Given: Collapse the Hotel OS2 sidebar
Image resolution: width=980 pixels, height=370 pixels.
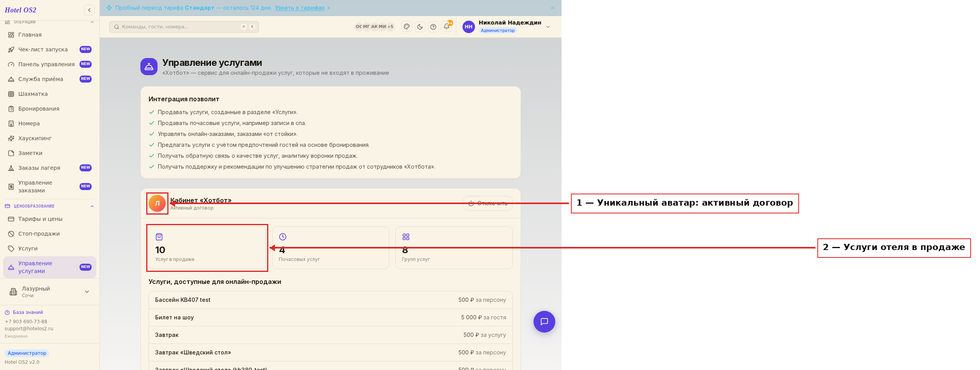Looking at the screenshot, I should 89,10.
